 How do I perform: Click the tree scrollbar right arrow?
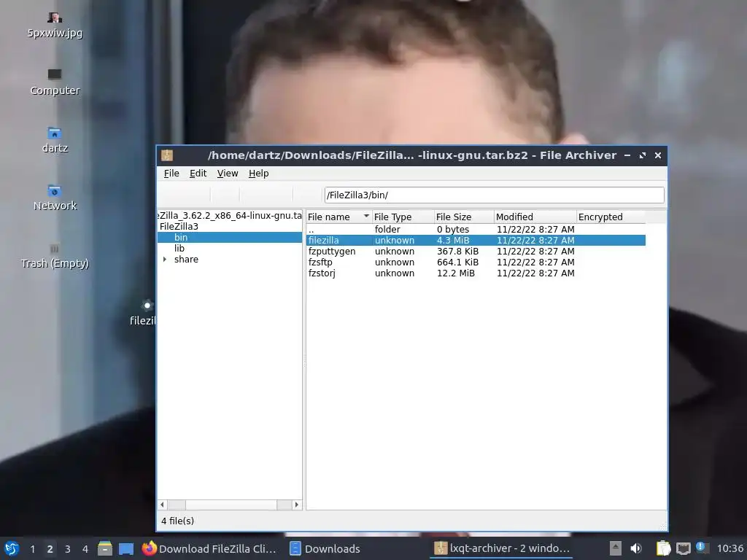click(x=297, y=505)
